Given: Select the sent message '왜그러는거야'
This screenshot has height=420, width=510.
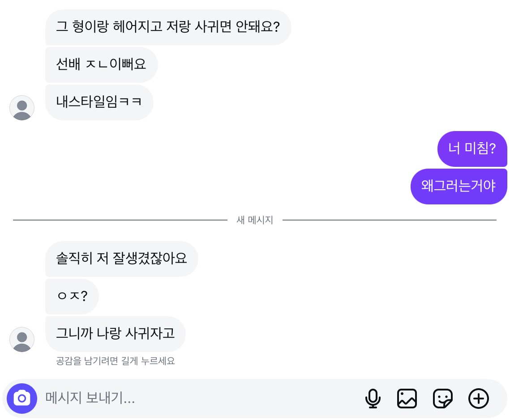Looking at the screenshot, I should (459, 186).
